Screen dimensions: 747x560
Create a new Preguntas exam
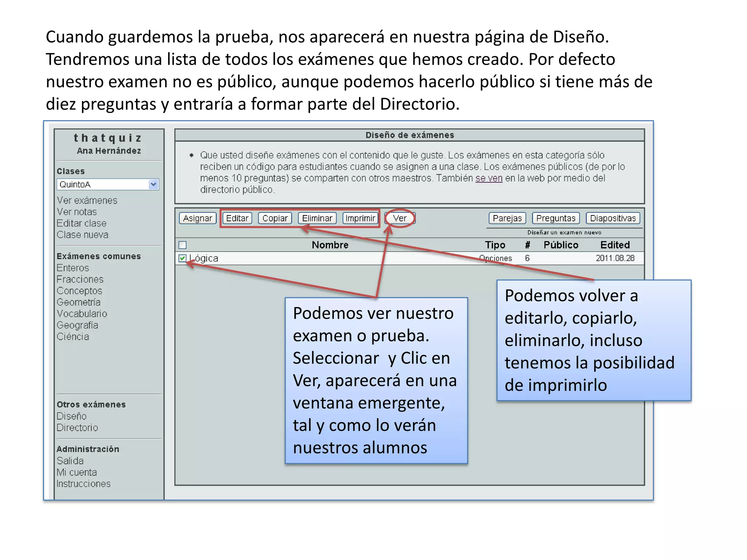(556, 218)
